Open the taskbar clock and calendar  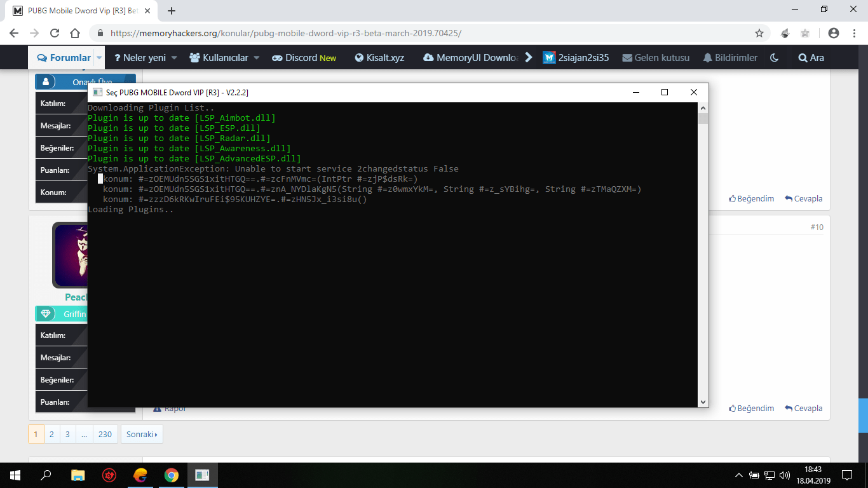pos(813,475)
